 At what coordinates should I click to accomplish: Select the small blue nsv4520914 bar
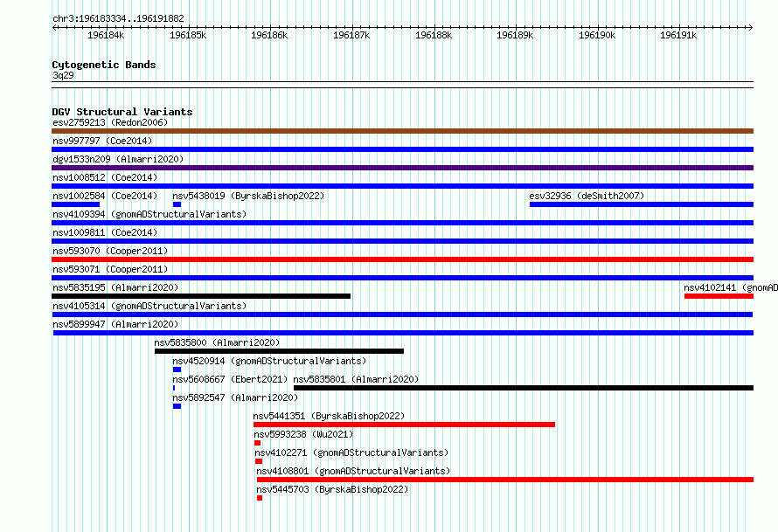pyautogui.click(x=177, y=370)
